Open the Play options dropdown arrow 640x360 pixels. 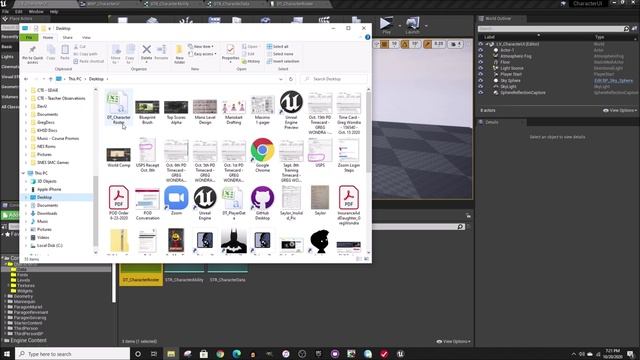click(399, 26)
